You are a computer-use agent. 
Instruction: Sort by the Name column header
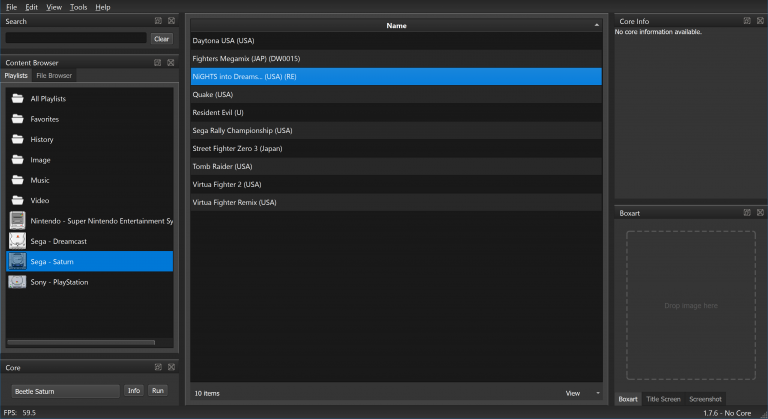coord(396,25)
